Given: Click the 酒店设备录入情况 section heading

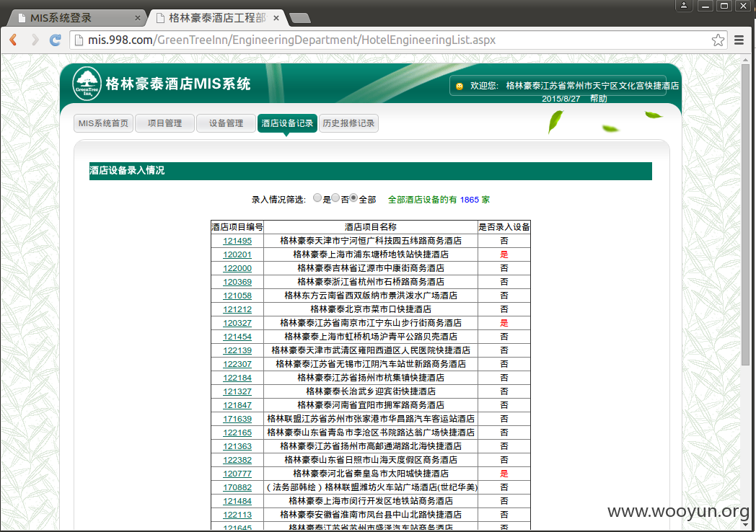Looking at the screenshot, I should 127,171.
